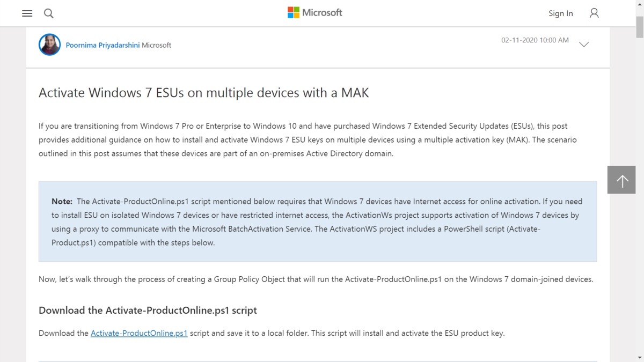Collapse the author header dropdown arrow

(584, 45)
